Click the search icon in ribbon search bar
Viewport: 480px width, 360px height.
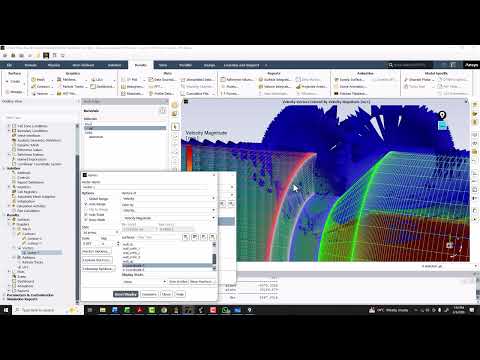pos(390,65)
